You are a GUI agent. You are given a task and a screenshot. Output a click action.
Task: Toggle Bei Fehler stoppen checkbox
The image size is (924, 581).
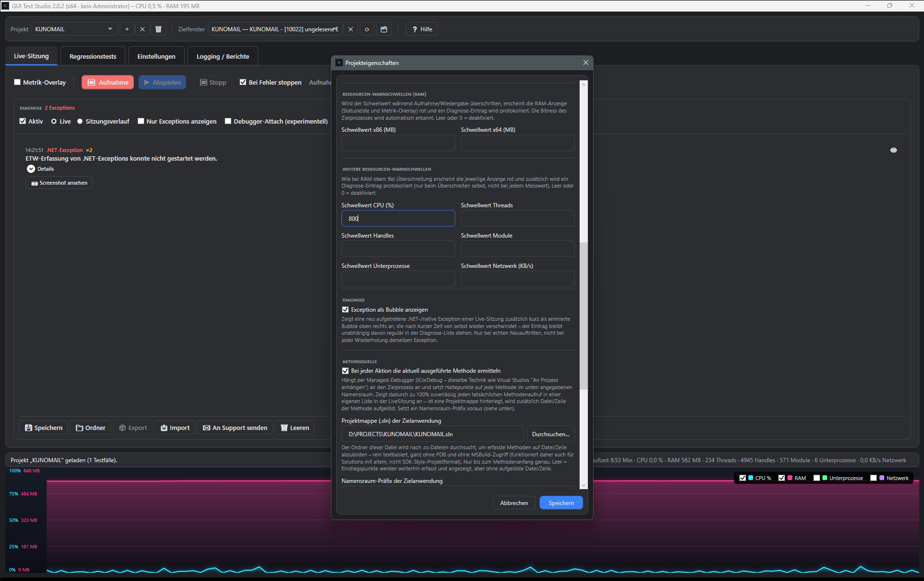click(243, 82)
